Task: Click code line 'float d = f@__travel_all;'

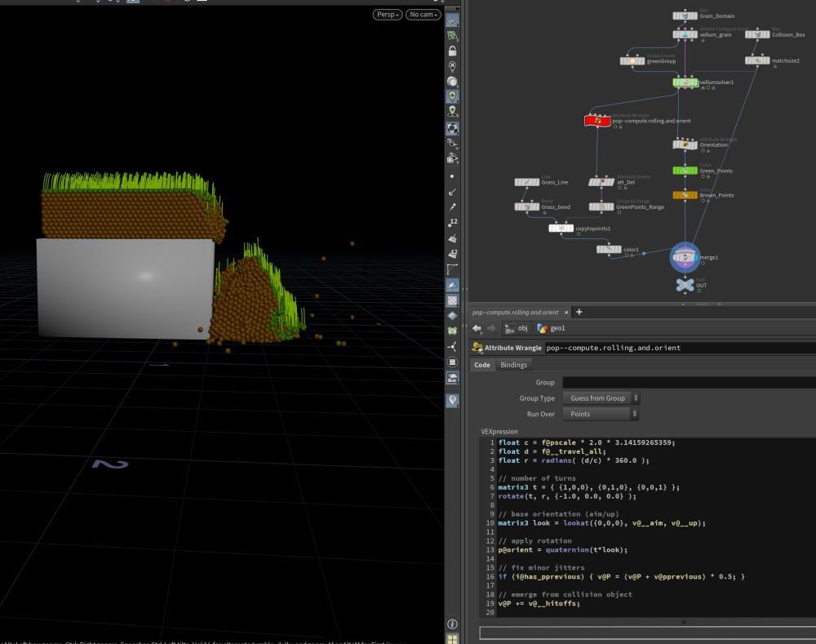Action: [x=552, y=451]
